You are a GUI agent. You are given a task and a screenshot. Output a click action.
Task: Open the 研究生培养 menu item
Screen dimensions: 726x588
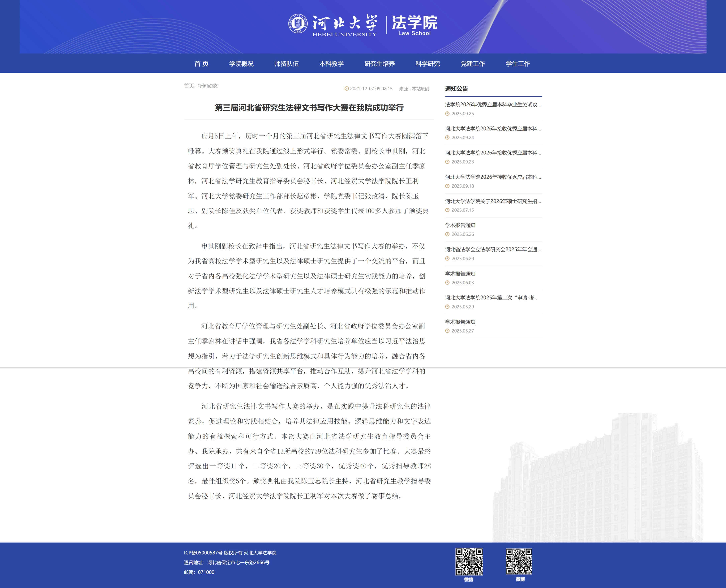tap(379, 64)
